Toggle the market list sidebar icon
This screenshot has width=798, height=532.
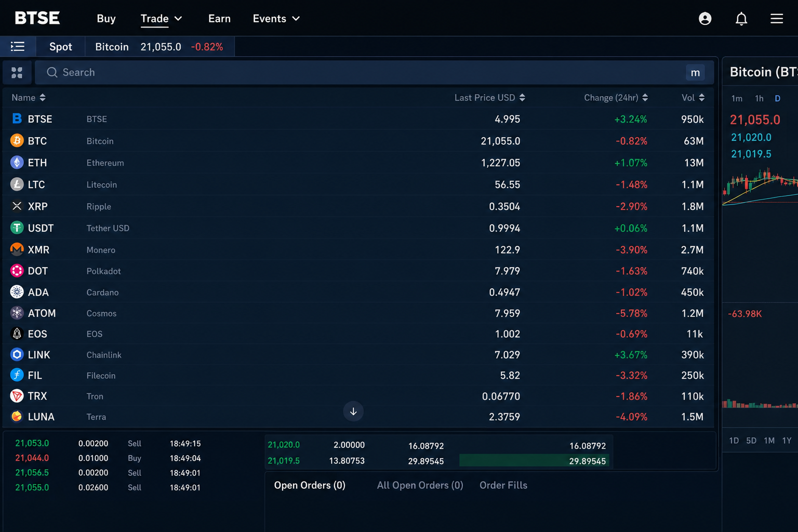click(18, 47)
